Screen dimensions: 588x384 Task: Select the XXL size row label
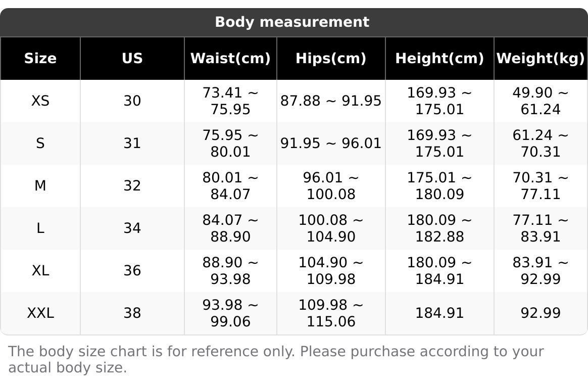(40, 313)
